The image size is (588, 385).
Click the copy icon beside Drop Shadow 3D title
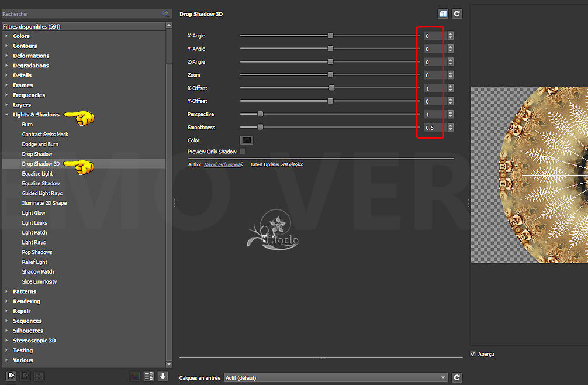(443, 13)
